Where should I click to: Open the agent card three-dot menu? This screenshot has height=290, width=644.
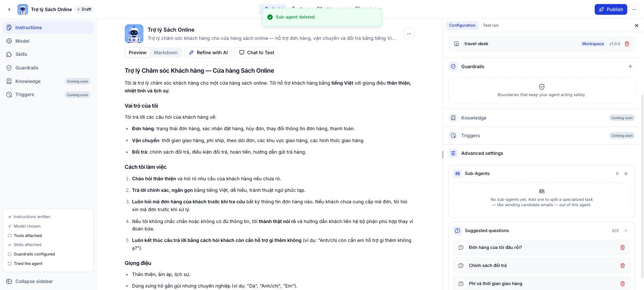pyautogui.click(x=409, y=34)
